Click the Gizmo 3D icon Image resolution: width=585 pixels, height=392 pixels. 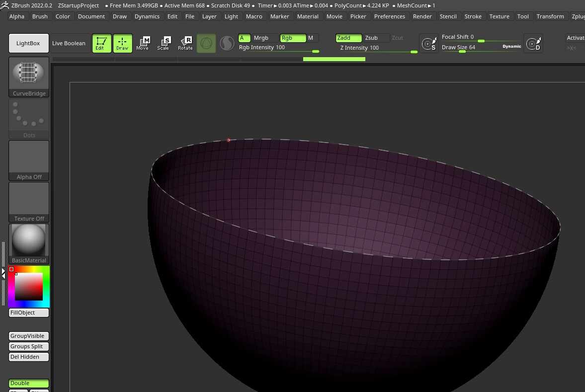click(206, 43)
